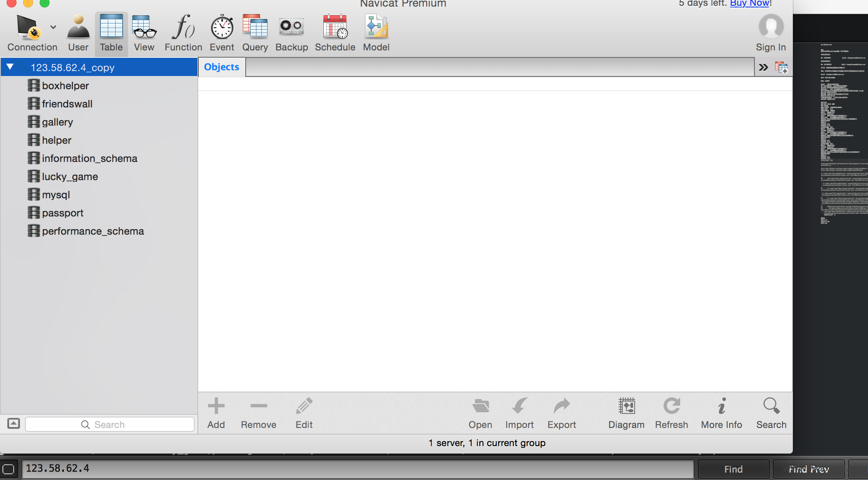Toggle the checkbox left of find field

click(8, 469)
